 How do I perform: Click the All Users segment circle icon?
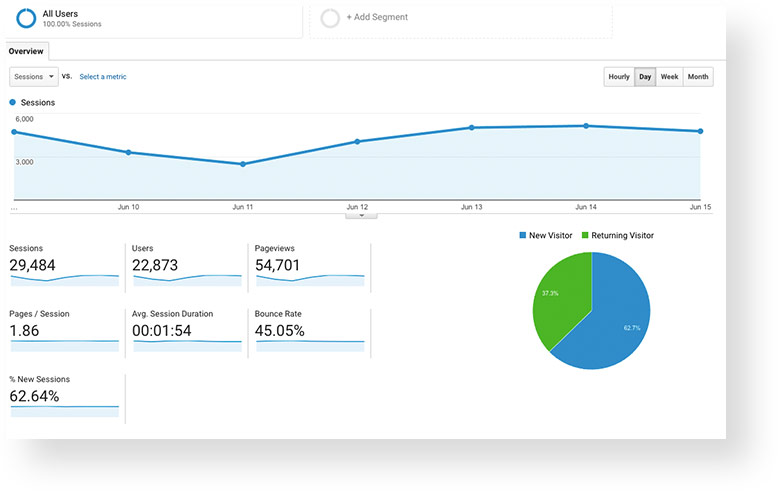27,17
